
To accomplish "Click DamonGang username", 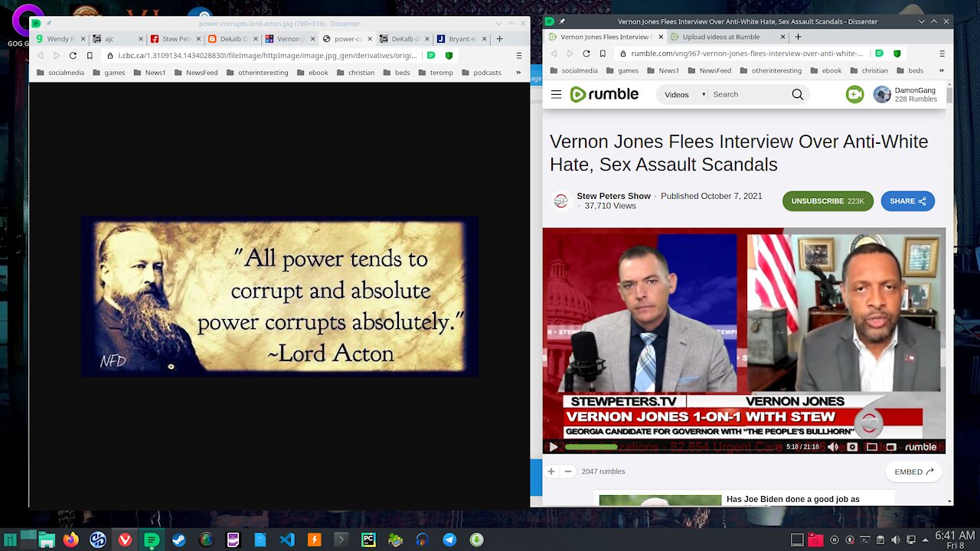I will 915,90.
